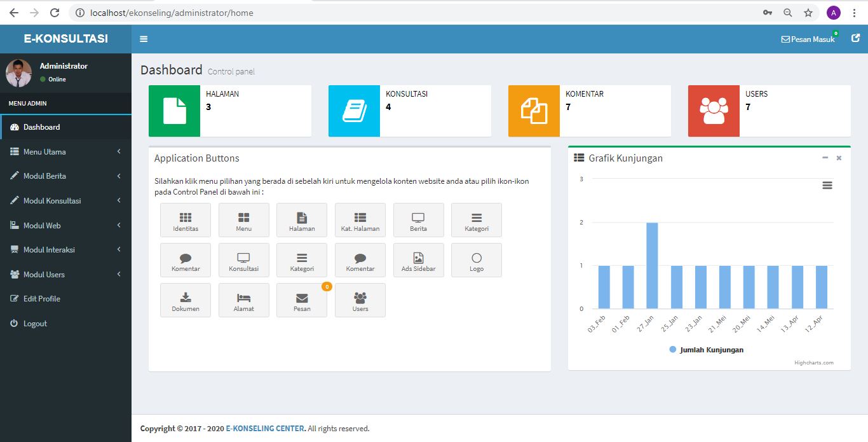Toggle the sidebar with hamburger icon
The width and height of the screenshot is (868, 442).
[x=144, y=39]
